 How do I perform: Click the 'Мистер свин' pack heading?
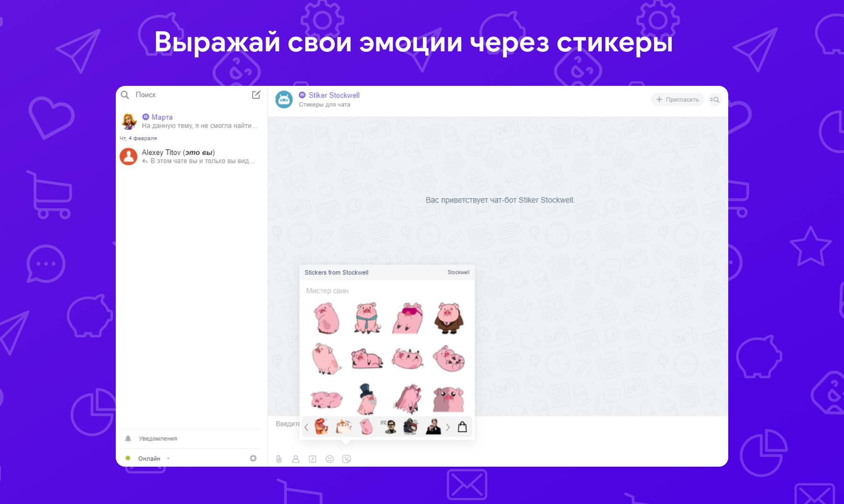327,291
